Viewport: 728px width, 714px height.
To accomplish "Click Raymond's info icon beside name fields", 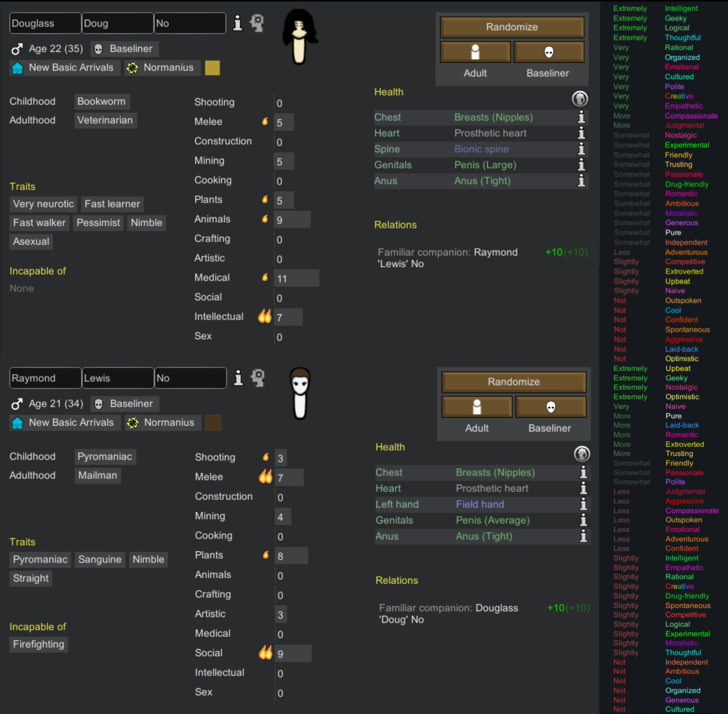I will click(x=238, y=378).
